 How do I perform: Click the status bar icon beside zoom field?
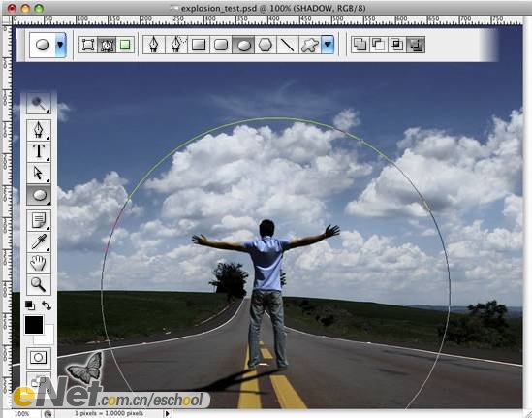[47, 413]
